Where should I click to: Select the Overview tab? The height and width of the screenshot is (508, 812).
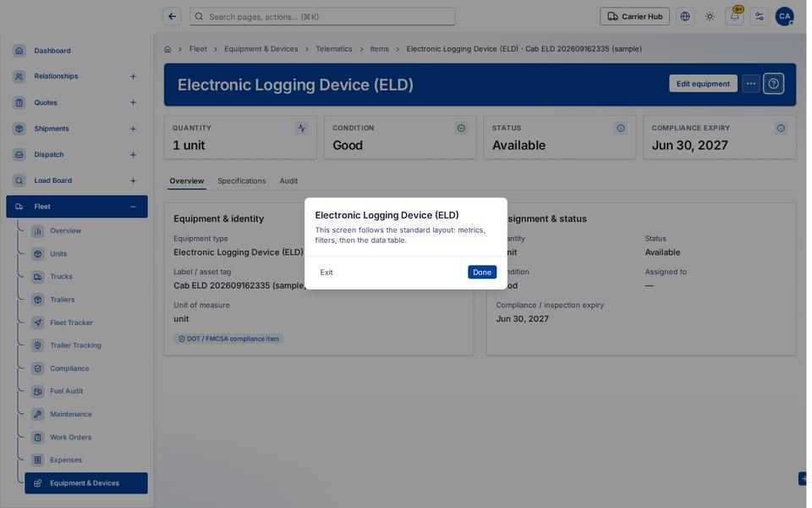click(187, 181)
